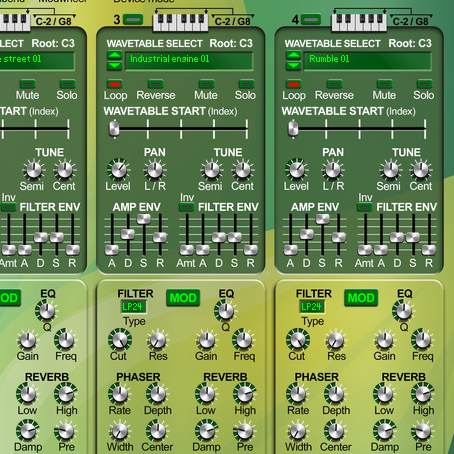
Task: Mute the Rumble 01 layer
Action: point(385,83)
